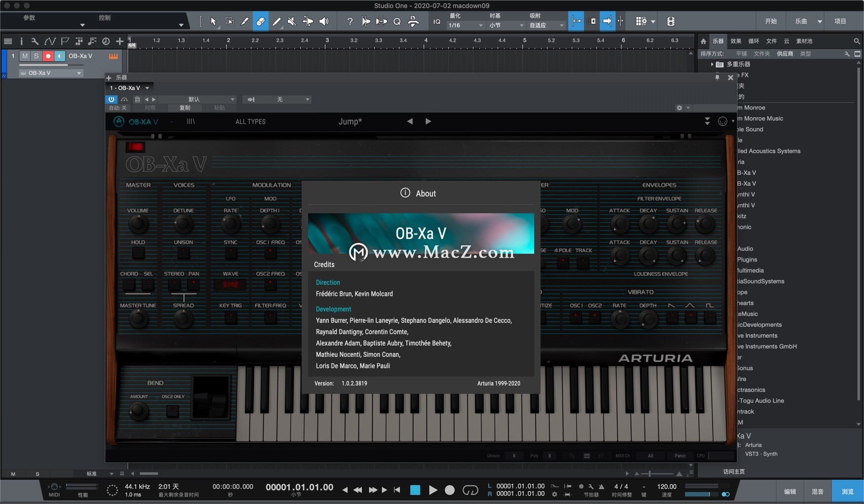The image size is (864, 504).
Task: Click the question-mark help icon
Action: click(x=350, y=21)
